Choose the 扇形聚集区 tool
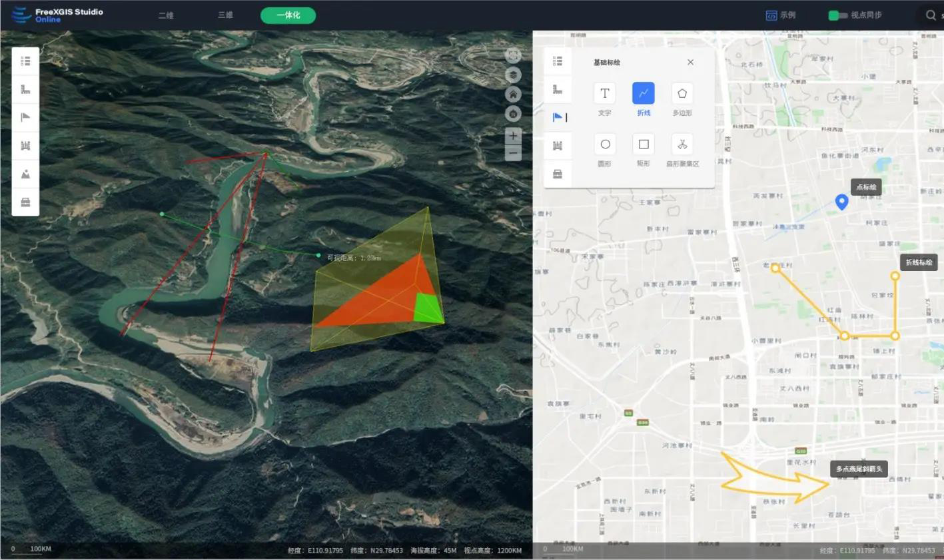Screen dimensions: 944x560 [682, 144]
